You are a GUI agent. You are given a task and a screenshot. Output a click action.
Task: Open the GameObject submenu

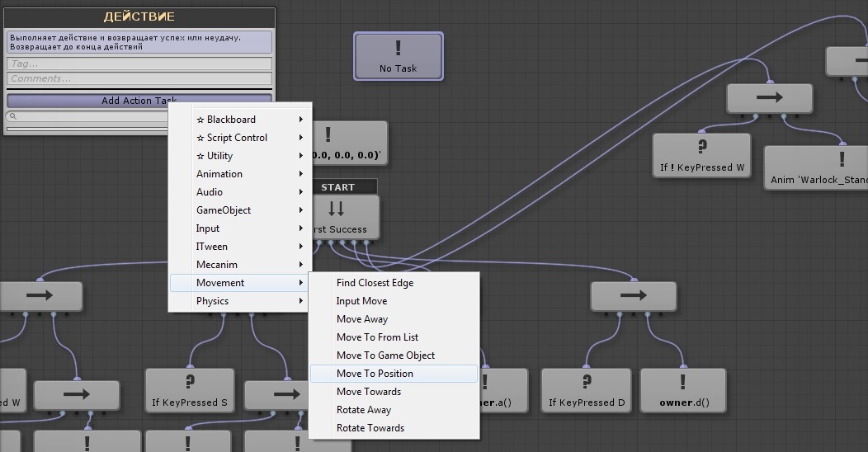tap(240, 210)
